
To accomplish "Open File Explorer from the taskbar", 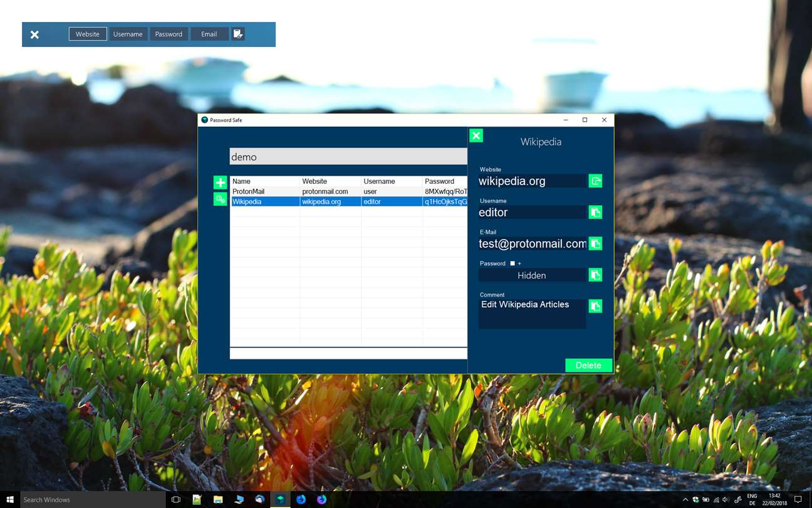I will 218,499.
